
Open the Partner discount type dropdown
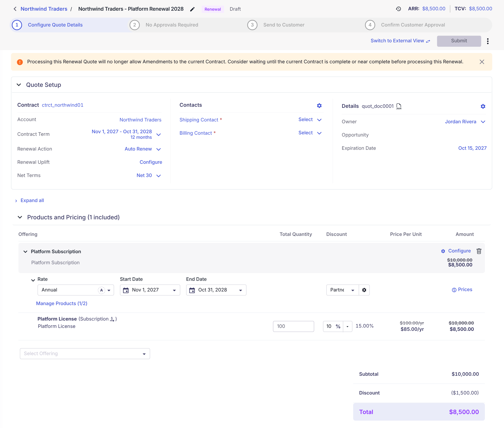point(342,290)
